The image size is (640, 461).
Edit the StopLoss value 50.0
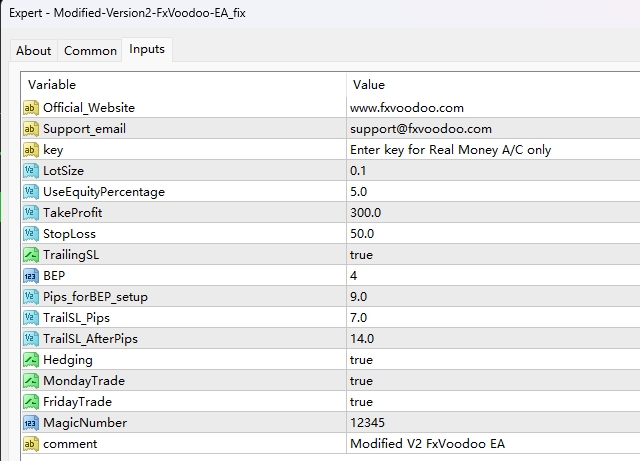(x=493, y=234)
